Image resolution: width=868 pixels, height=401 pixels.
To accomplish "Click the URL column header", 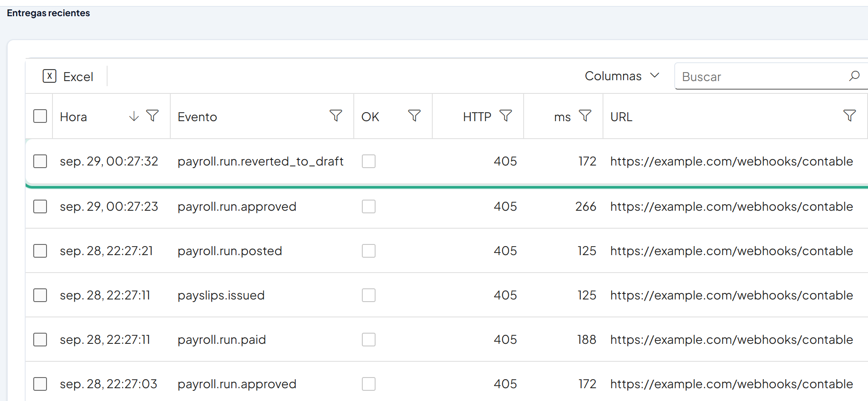I will pos(621,117).
